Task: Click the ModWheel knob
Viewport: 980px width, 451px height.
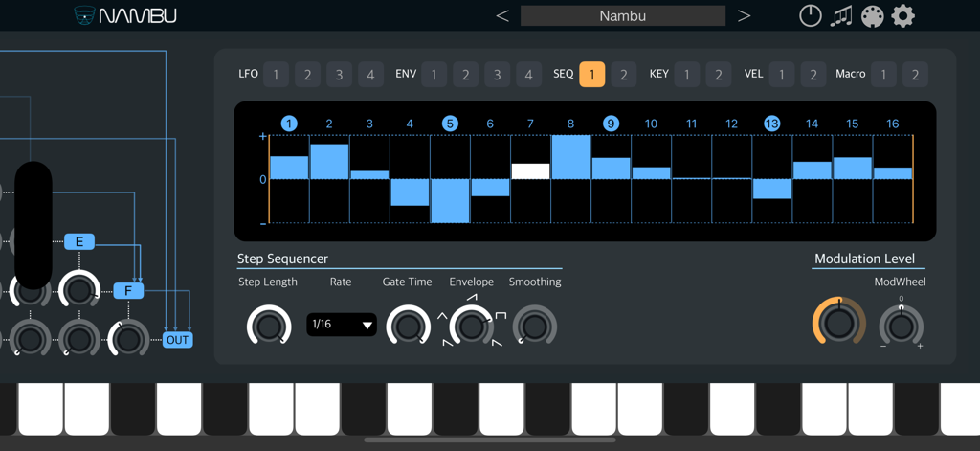Action: [x=901, y=326]
